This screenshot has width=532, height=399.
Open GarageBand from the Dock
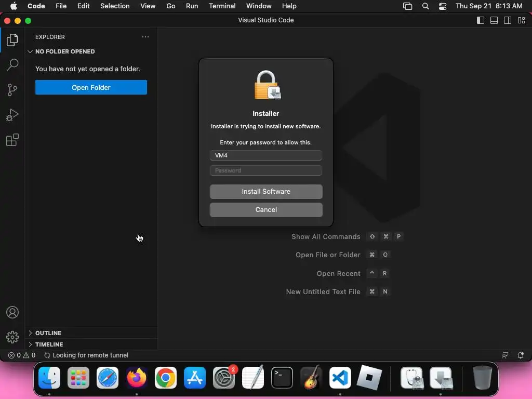tap(311, 378)
